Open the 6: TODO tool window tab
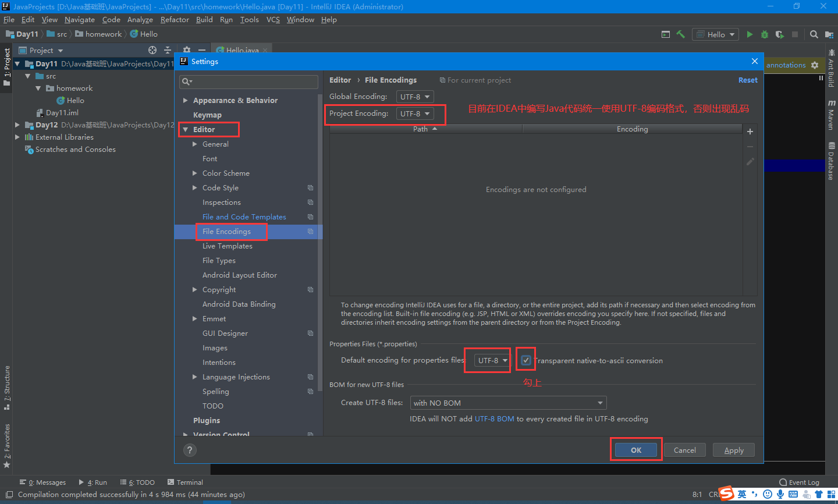 [x=137, y=482]
